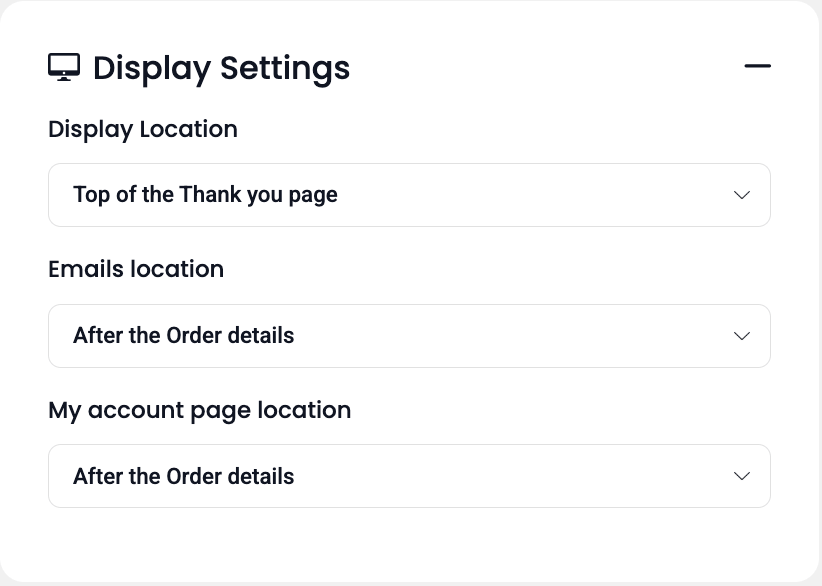Click "After the Order details" under Emails location
This screenshot has height=586, width=822.
tap(184, 336)
